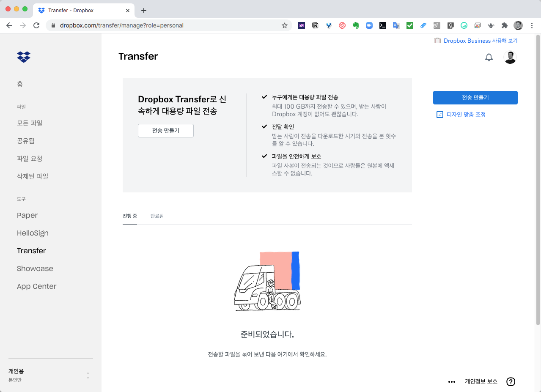Open 공유됨 in the sidebar
Screen dimensions: 541x392
[x=26, y=141]
